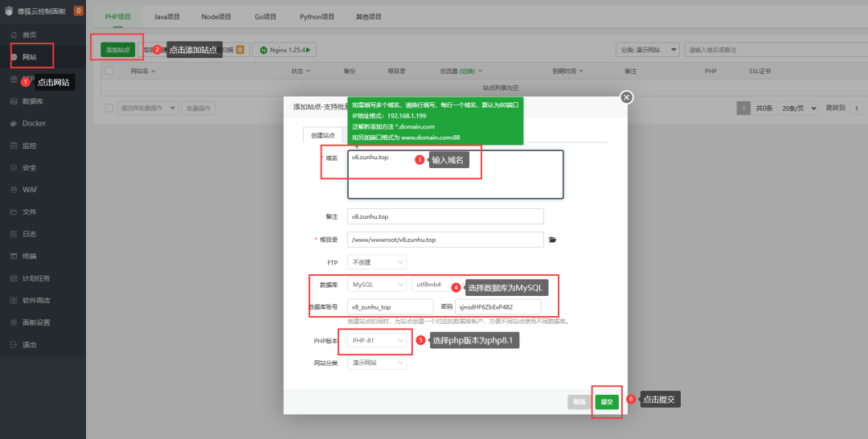This screenshot has height=439, width=868.
Task: Open 数据库 database sidebar icon
Action: [14, 101]
